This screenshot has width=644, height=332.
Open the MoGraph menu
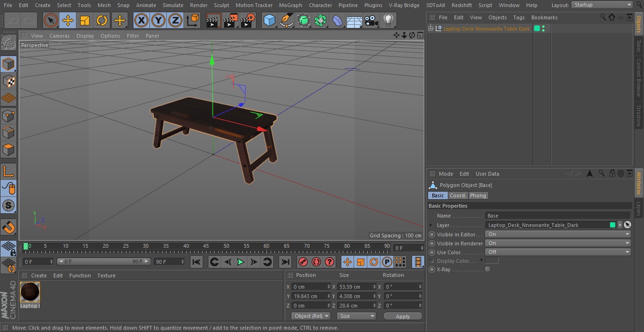click(x=290, y=5)
